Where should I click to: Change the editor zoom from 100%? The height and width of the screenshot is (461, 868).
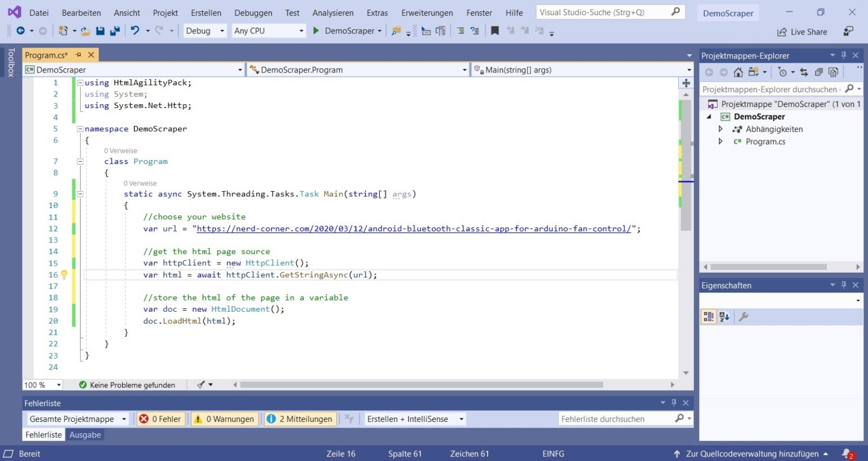pos(42,385)
